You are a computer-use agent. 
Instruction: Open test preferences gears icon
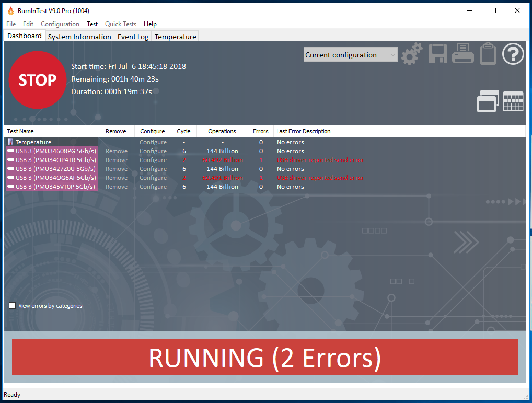(x=412, y=54)
